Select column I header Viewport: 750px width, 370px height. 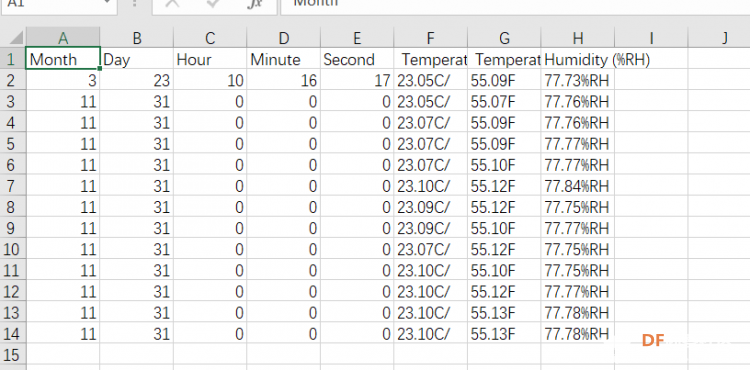651,38
